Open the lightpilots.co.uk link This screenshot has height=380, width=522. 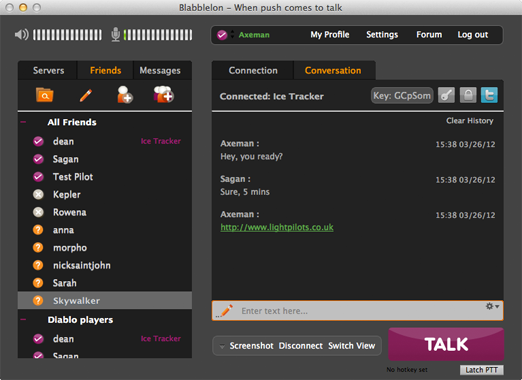[x=277, y=227]
